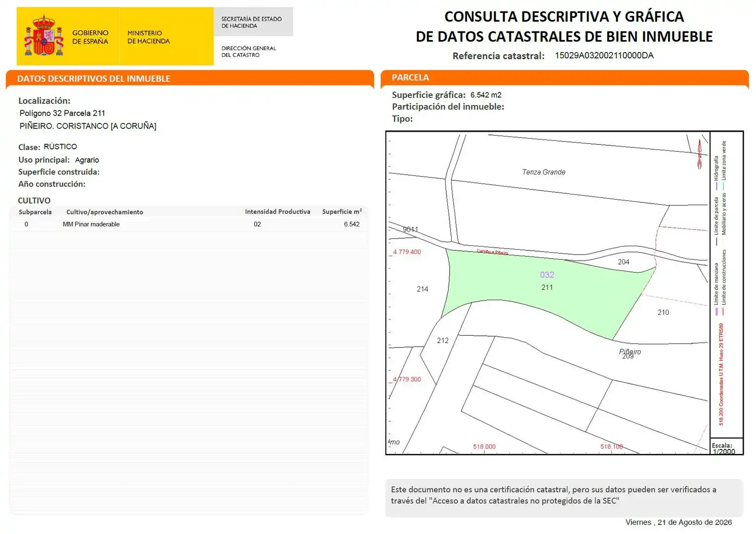Click the 'Localización:' label
Image resolution: width=756 pixels, height=534 pixels.
pos(44,101)
